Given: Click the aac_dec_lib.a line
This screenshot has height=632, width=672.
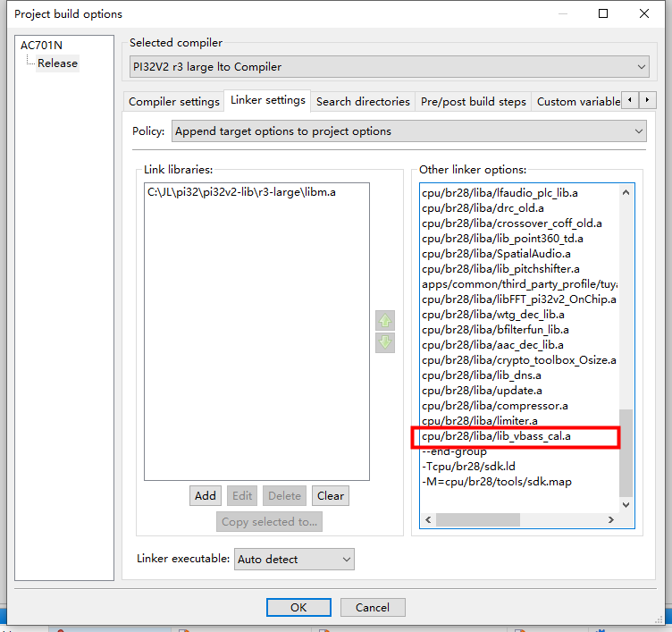Looking at the screenshot, I should (492, 345).
